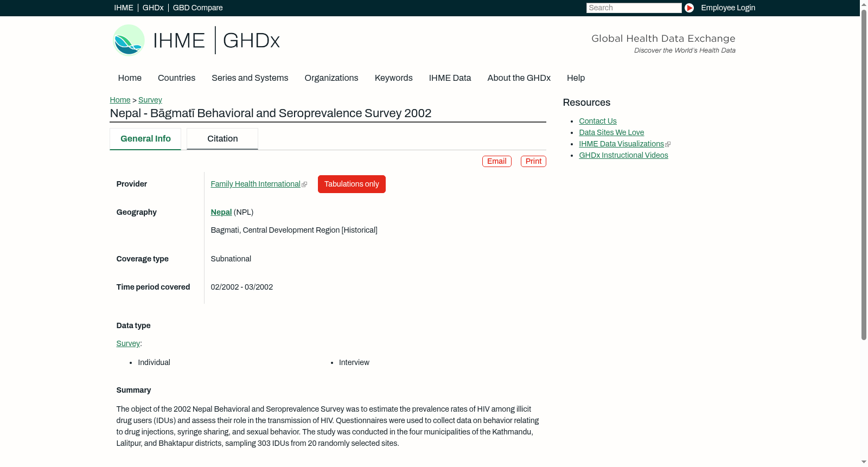
Task: Click the IHME leaf logo icon
Action: coord(129,40)
